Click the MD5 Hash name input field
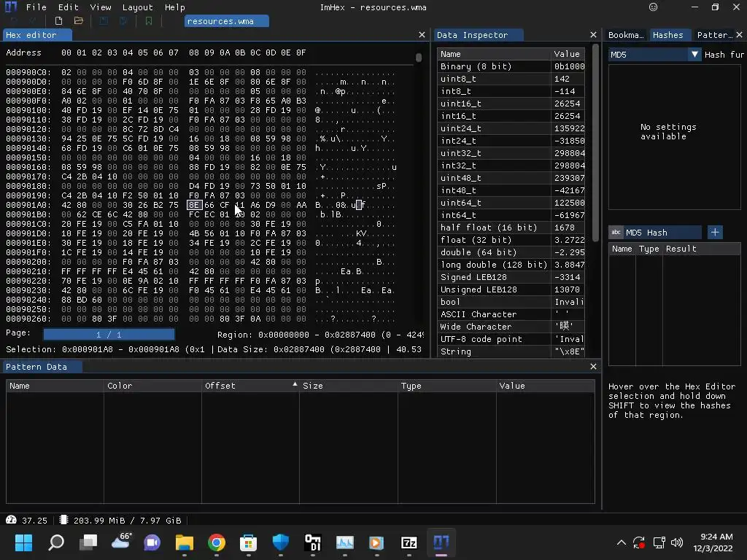 pos(662,233)
